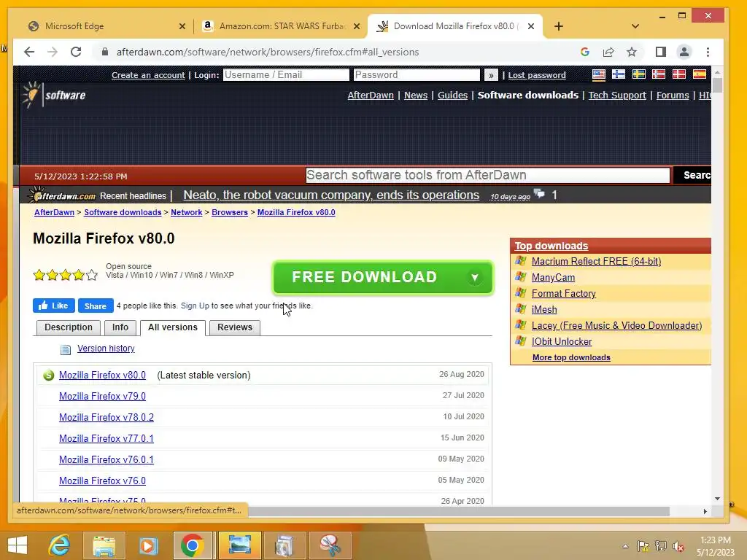747x560 pixels.
Task: Open the browser side panel
Action: coord(661,52)
